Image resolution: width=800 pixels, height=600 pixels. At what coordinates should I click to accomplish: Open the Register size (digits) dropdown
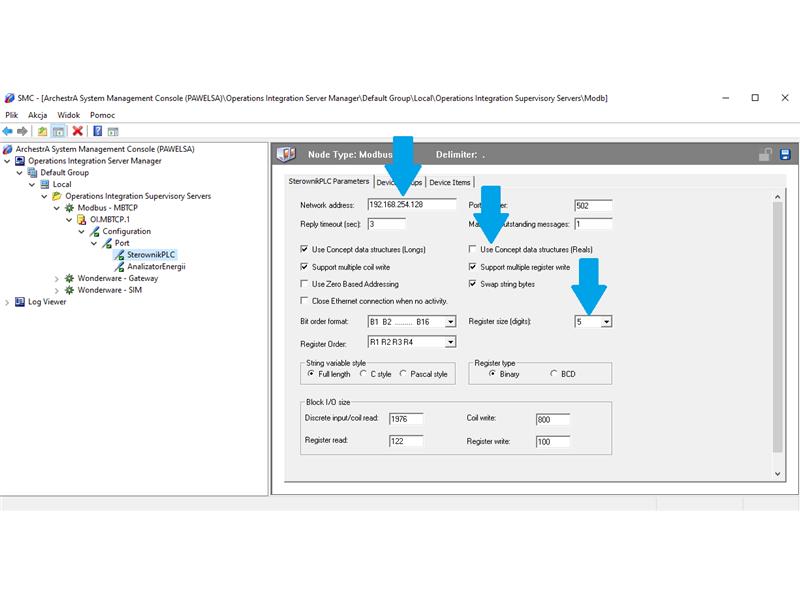[606, 322]
